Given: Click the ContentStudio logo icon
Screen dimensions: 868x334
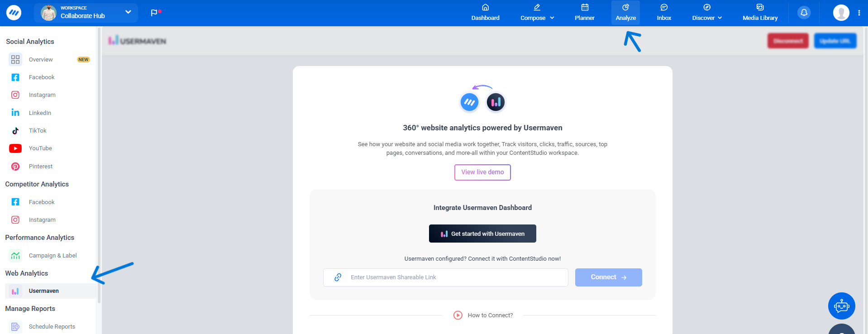Looking at the screenshot, I should [14, 13].
